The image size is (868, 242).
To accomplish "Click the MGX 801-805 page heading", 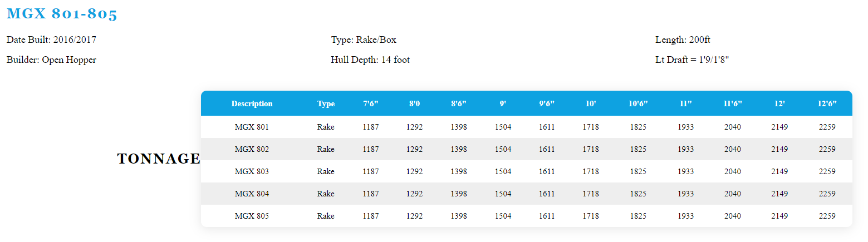I will click(x=62, y=14).
